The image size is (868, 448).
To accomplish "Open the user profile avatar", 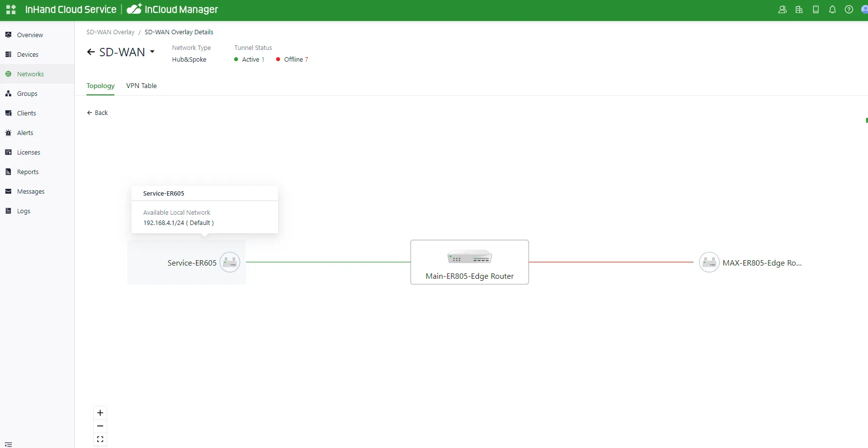I will [x=865, y=9].
